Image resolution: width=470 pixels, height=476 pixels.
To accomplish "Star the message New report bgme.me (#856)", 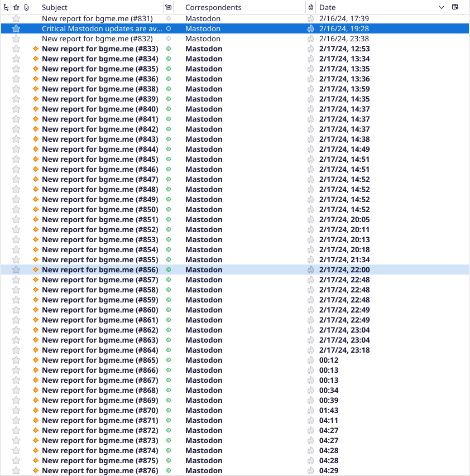I will [16, 270].
